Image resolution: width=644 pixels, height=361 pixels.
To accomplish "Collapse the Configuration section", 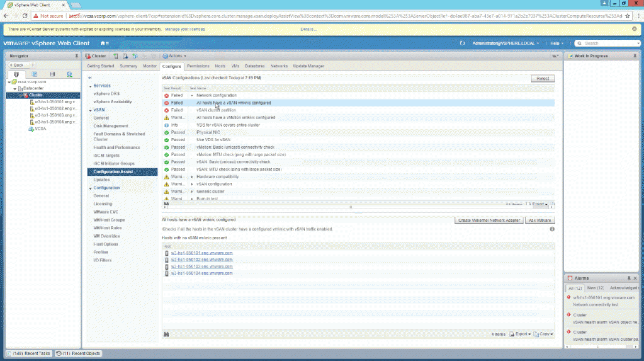I will pos(91,188).
